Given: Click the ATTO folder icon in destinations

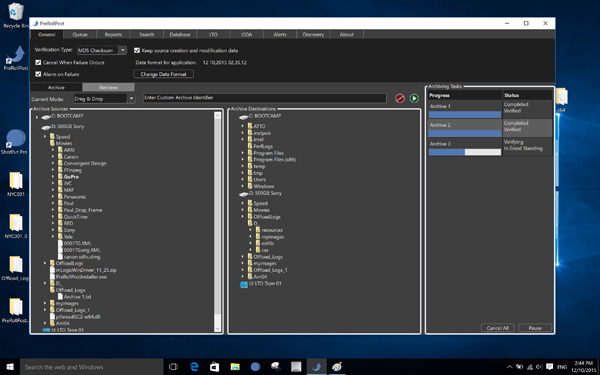Looking at the screenshot, I should point(250,126).
